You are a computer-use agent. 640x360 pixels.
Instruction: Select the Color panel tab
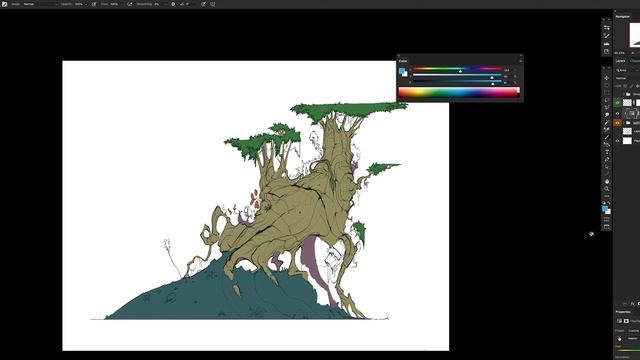coord(403,61)
